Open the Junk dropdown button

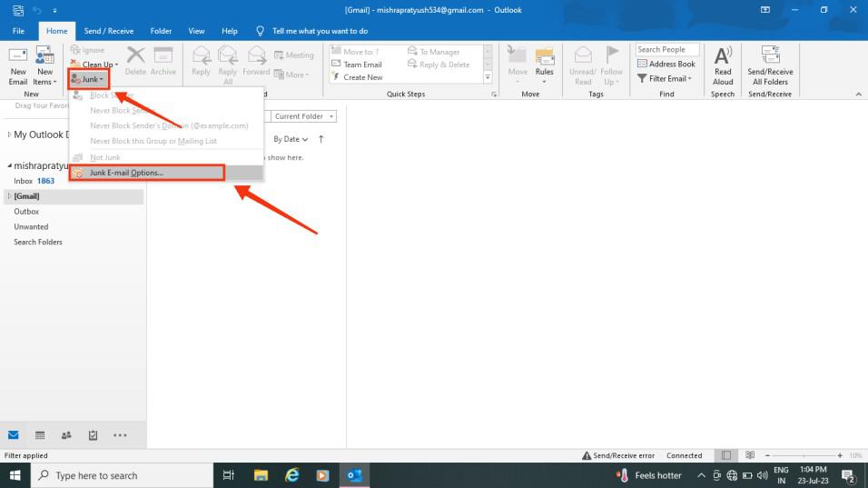click(x=88, y=79)
